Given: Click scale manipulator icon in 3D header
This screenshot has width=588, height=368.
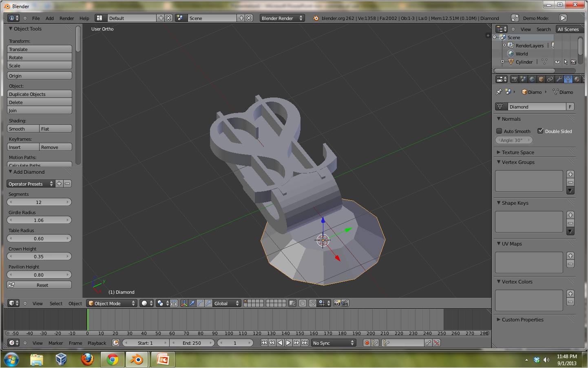Looking at the screenshot, I should [208, 303].
